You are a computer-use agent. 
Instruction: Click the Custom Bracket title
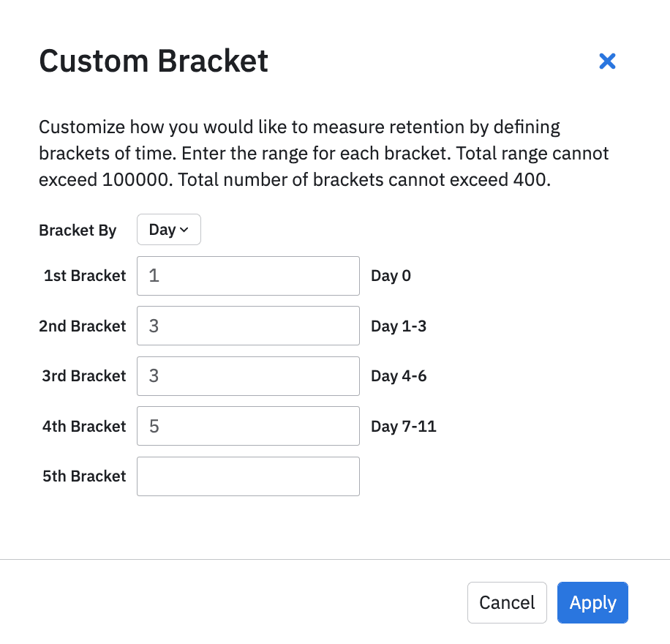click(153, 61)
